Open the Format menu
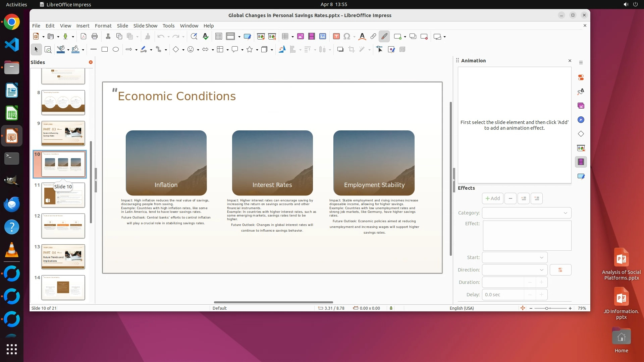 pos(103,26)
